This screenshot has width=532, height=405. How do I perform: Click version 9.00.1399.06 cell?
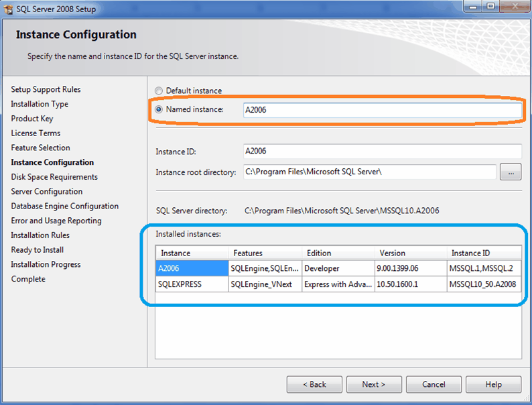pos(411,268)
